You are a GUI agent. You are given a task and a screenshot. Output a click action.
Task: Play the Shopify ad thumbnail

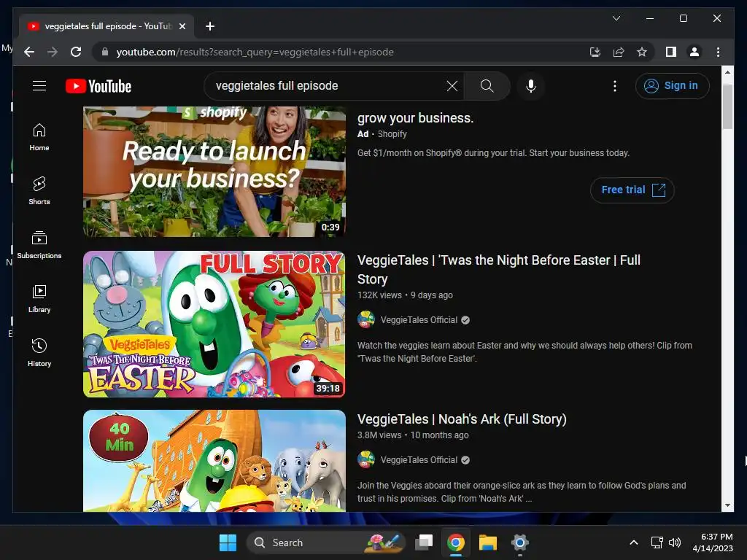[x=214, y=171]
